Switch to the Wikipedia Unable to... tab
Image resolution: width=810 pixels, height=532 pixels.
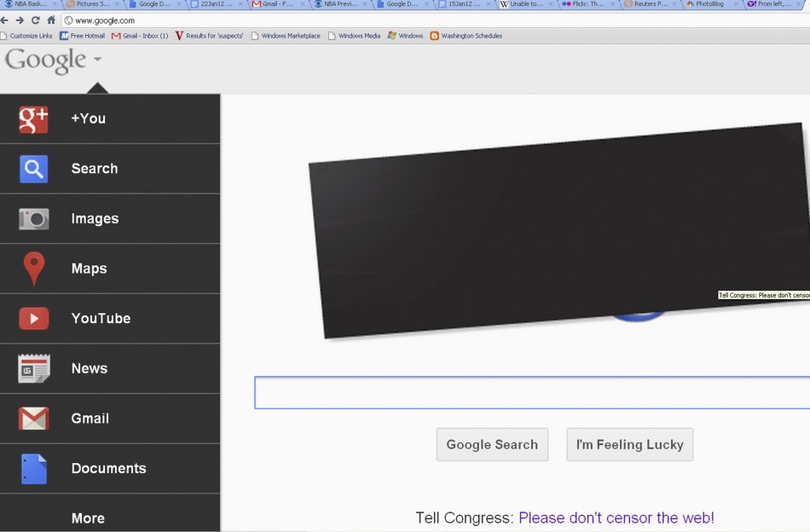coord(526,4)
